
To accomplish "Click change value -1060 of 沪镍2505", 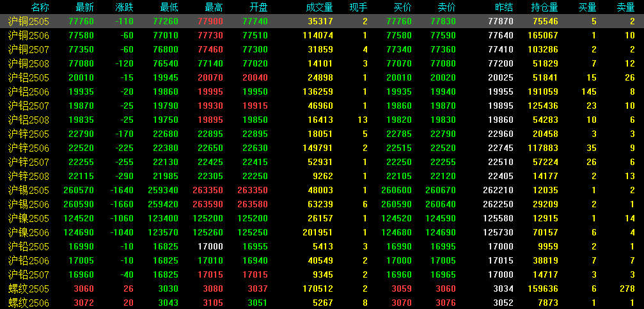I will (122, 219).
